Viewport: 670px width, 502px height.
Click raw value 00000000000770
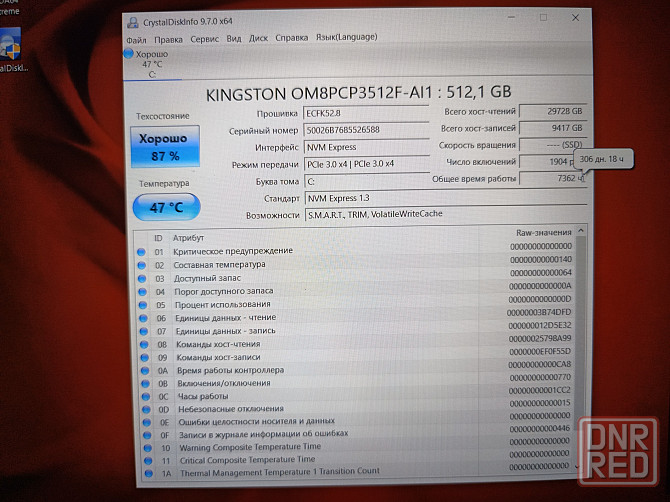pyautogui.click(x=540, y=377)
